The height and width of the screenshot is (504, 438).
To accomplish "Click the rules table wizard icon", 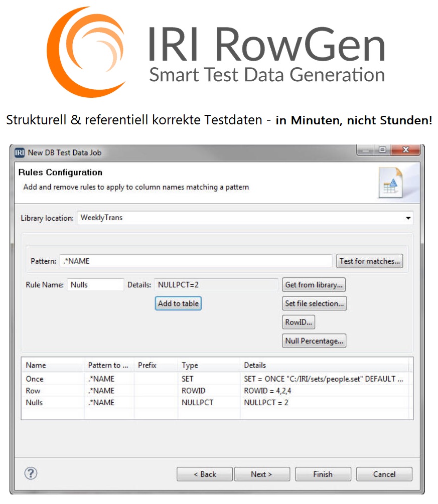I will (390, 183).
